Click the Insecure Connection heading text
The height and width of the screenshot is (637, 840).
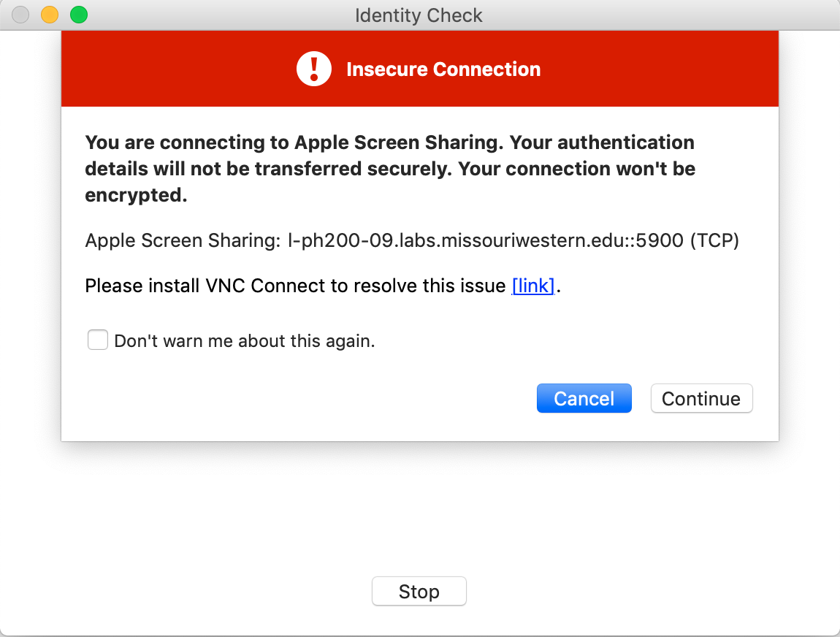(x=443, y=69)
